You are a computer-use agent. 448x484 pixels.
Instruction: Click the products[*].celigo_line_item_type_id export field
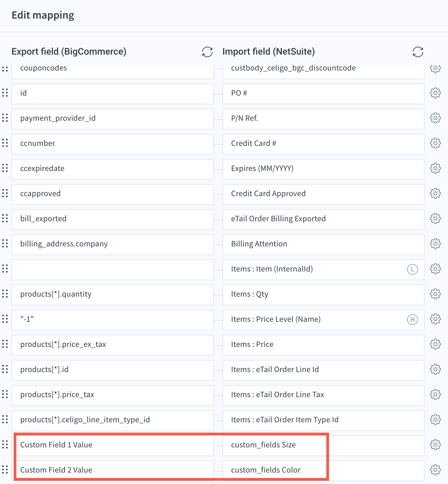click(x=112, y=421)
